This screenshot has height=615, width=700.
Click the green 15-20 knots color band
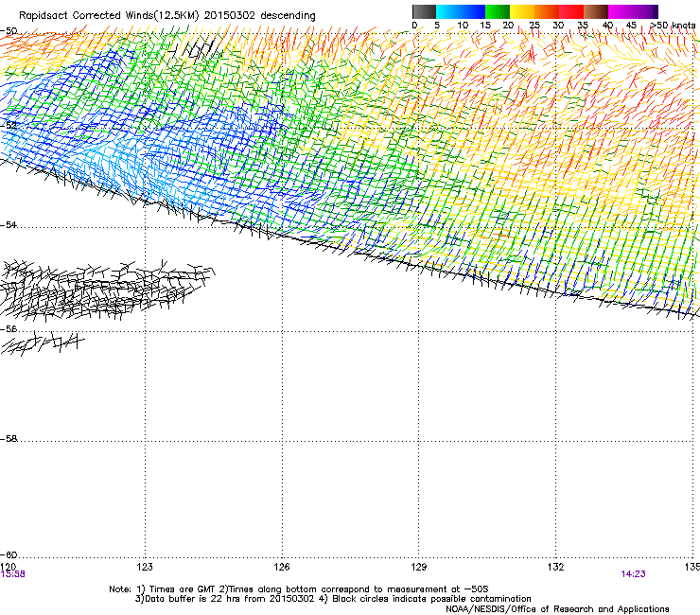(x=498, y=11)
